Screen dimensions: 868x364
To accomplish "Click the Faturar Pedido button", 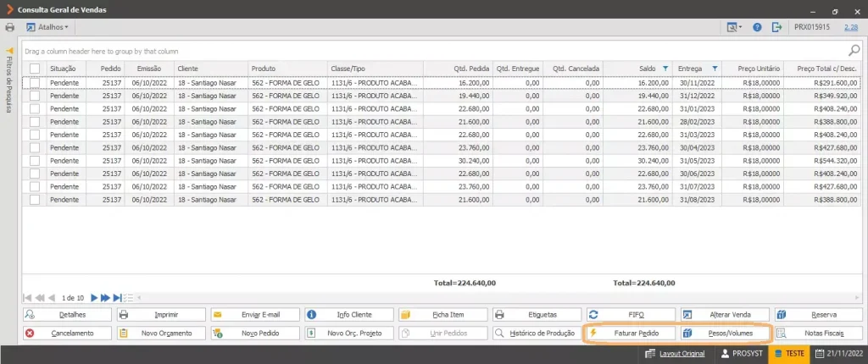I will (631, 334).
